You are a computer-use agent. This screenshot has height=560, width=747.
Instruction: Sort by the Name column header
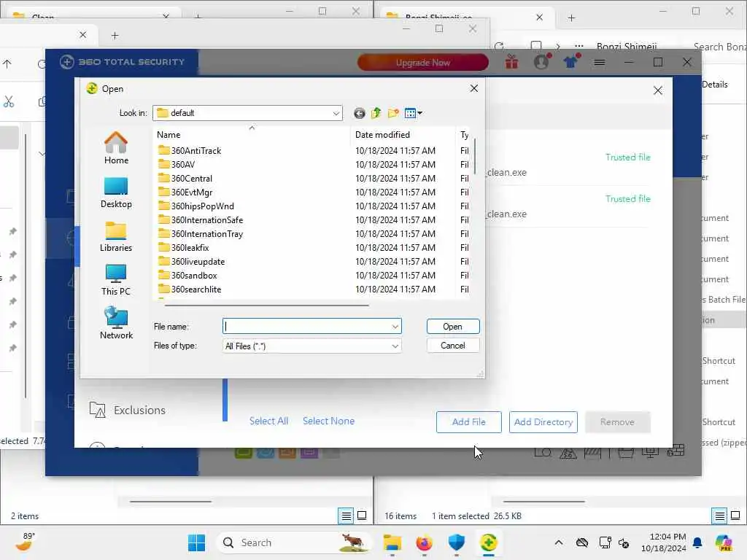[252, 135]
